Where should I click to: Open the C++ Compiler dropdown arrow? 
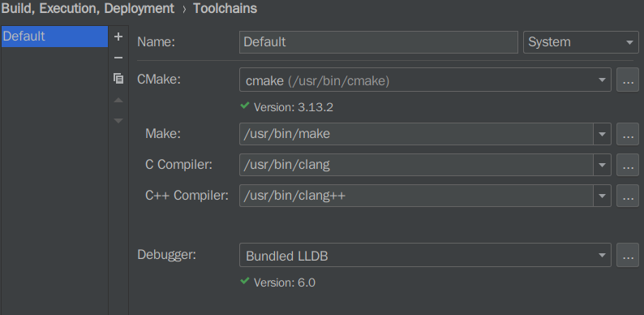coord(602,196)
